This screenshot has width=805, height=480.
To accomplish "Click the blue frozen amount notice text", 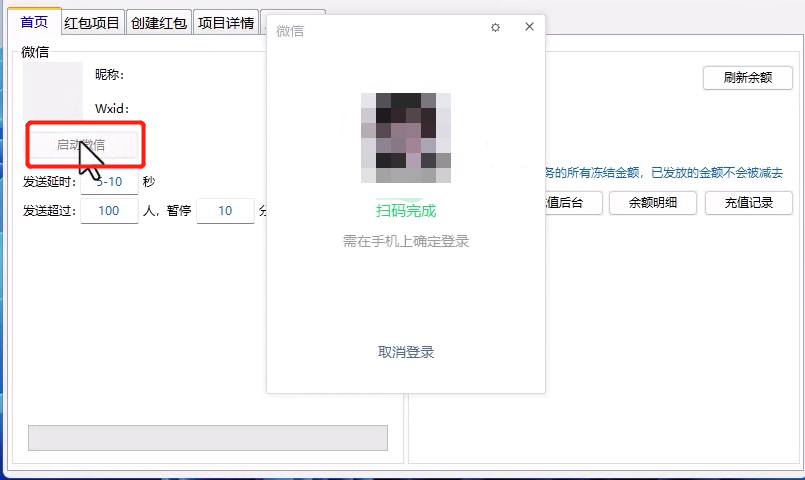I will [x=664, y=173].
